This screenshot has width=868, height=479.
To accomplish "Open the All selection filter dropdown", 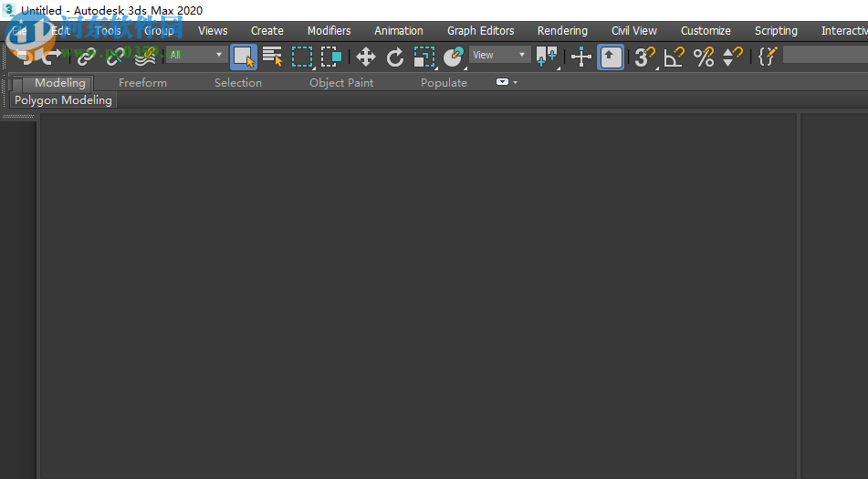I will pos(195,55).
